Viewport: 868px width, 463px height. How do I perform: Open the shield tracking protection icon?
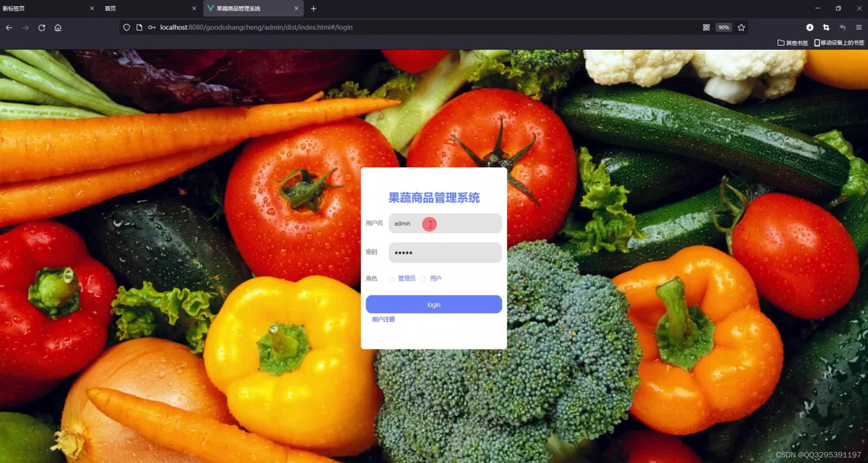pyautogui.click(x=127, y=27)
